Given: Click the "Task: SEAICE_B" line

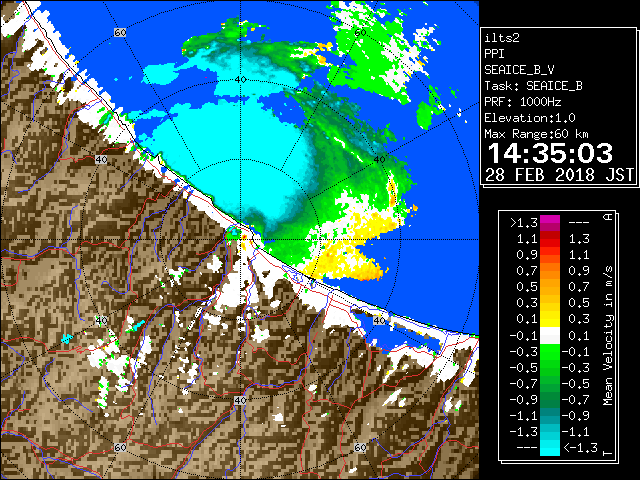Looking at the screenshot, I should 533,86.
